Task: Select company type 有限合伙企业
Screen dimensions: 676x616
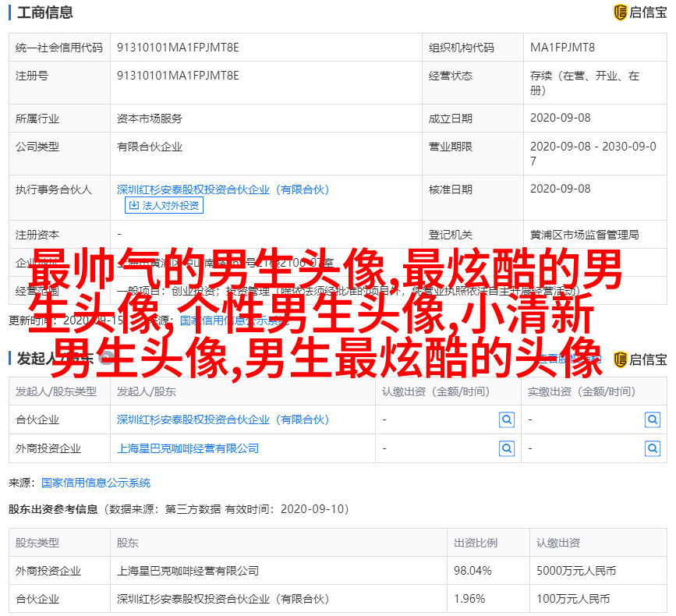Action: coord(149,147)
